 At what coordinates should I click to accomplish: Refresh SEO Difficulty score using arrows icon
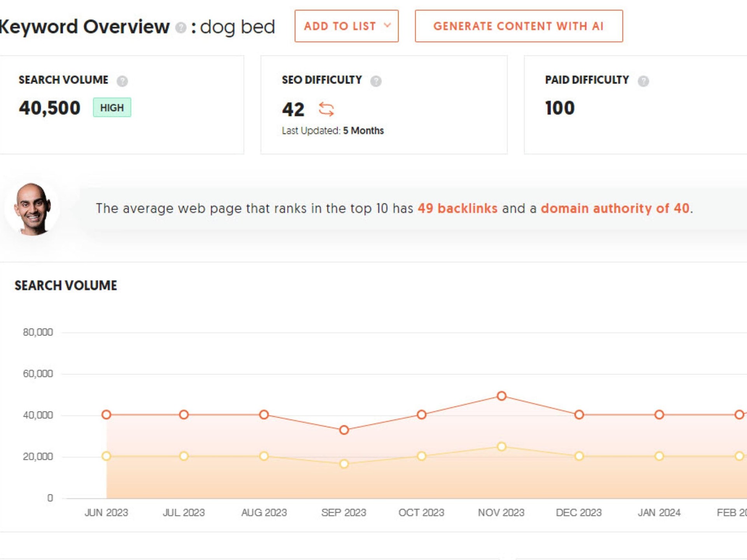[x=326, y=109]
